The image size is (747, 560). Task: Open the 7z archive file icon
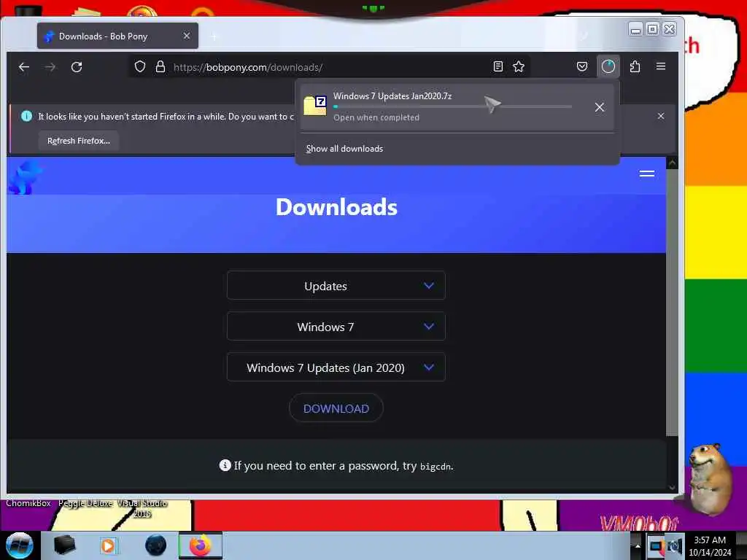coord(315,106)
